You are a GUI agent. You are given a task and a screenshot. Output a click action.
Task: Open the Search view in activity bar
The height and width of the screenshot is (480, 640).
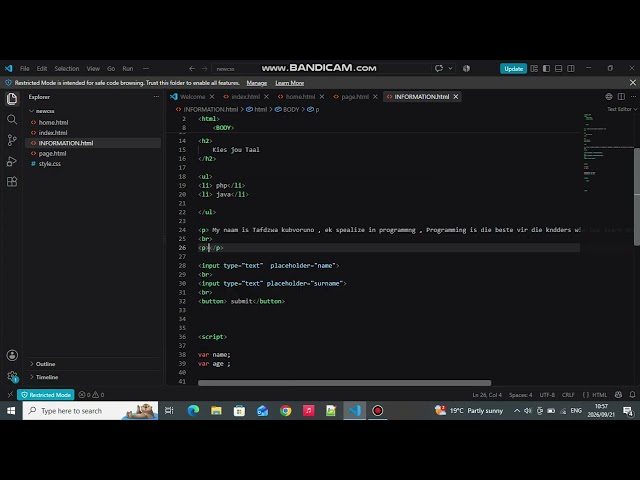(12, 120)
